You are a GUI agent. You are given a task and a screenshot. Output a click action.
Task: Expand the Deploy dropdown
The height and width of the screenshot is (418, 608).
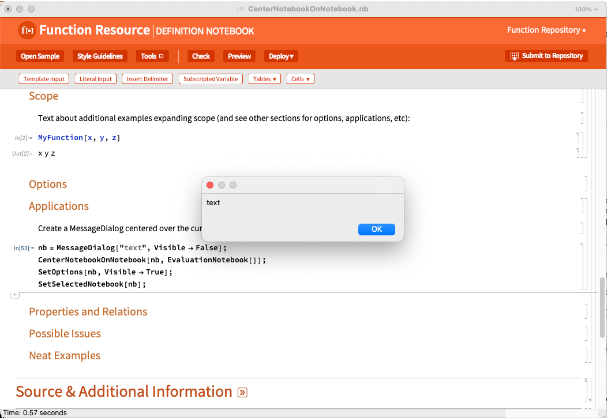(279, 56)
